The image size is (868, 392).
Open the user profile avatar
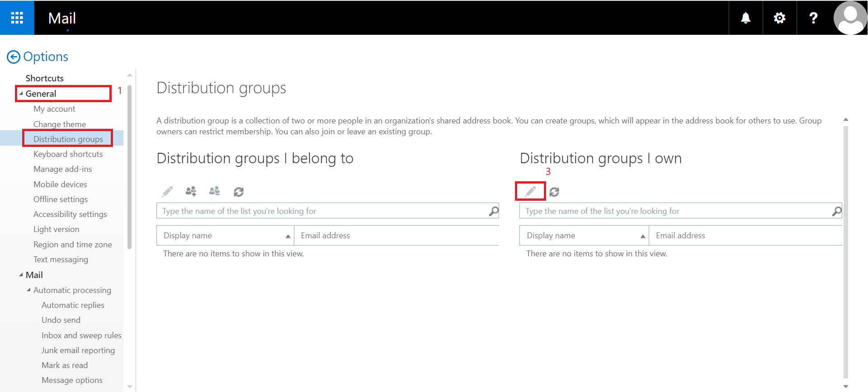point(850,18)
